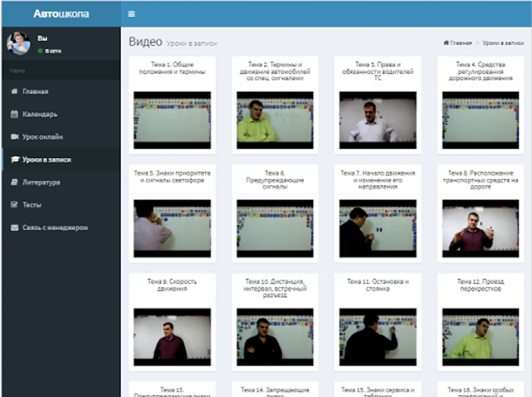The image size is (532, 397).
Task: Click the title Тема 15. Знаки сервиса
Action: click(378, 392)
